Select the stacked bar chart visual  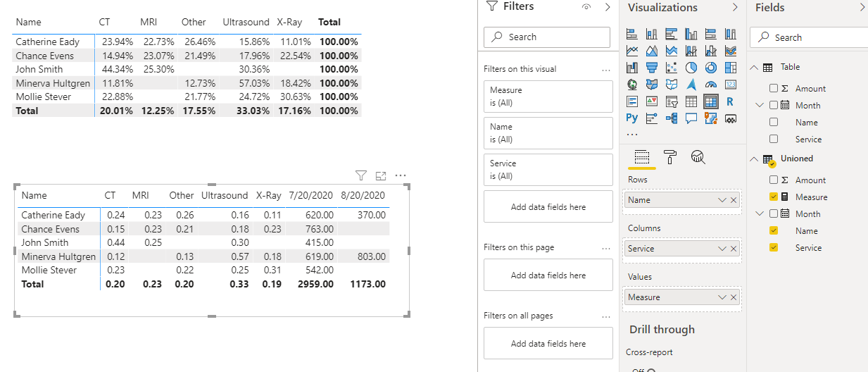click(x=631, y=34)
